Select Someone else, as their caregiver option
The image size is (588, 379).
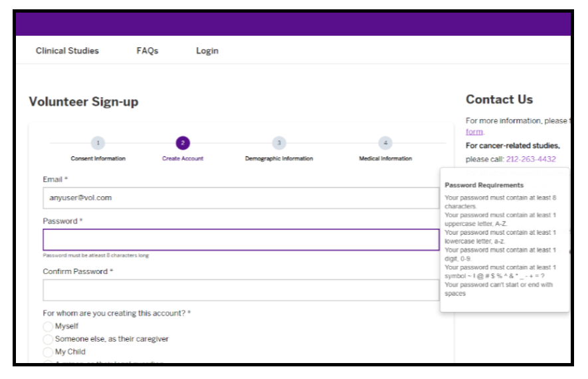pos(48,339)
